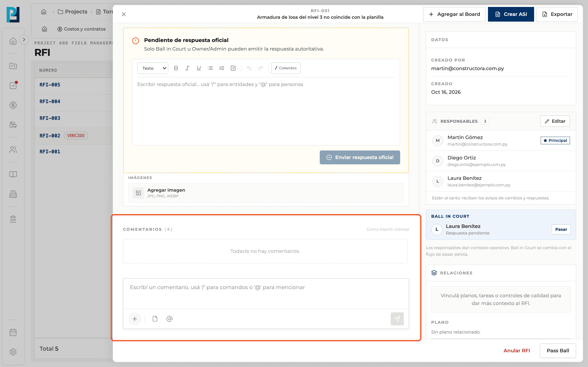Insert a checklist using the checkbox icon
The width and height of the screenshot is (588, 367).
(x=233, y=68)
